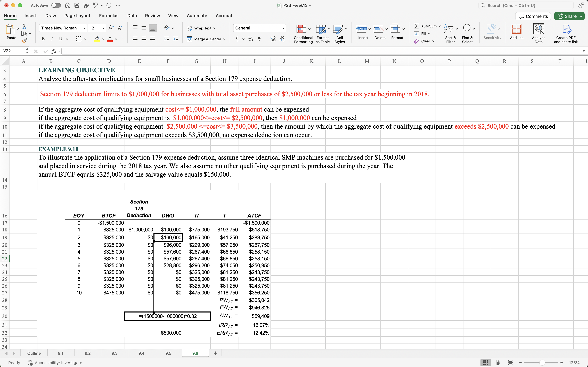
Task: Click Increase Decimal icon
Action: [x=273, y=39]
